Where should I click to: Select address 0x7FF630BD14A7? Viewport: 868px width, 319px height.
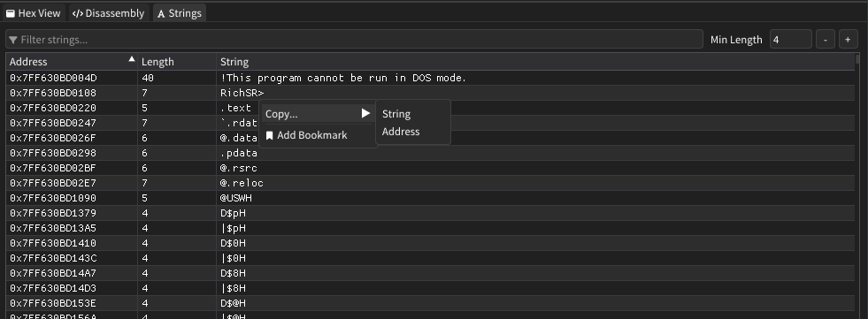(53, 272)
